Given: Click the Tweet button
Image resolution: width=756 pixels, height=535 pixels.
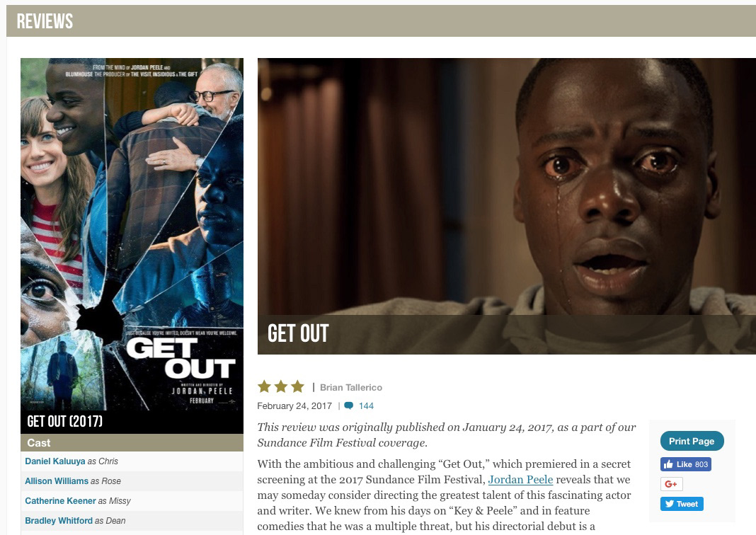Looking at the screenshot, I should point(682,504).
